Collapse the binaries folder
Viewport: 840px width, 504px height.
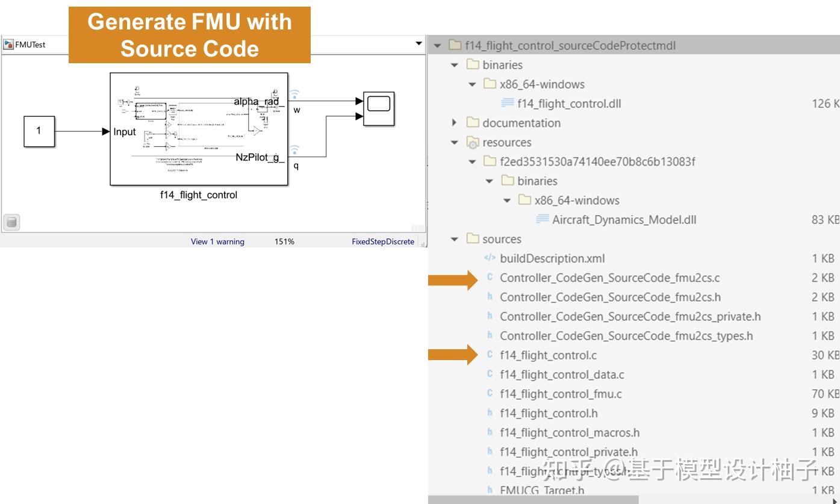455,64
